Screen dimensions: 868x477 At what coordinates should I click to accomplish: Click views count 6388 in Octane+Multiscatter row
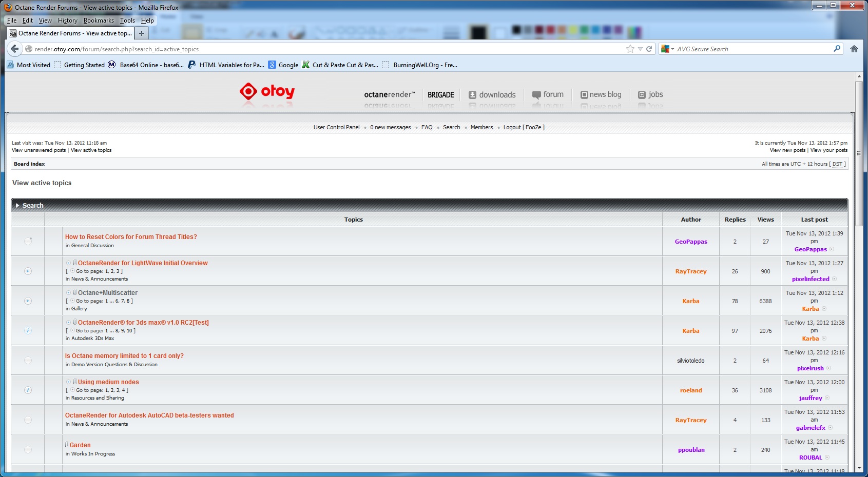(x=765, y=301)
